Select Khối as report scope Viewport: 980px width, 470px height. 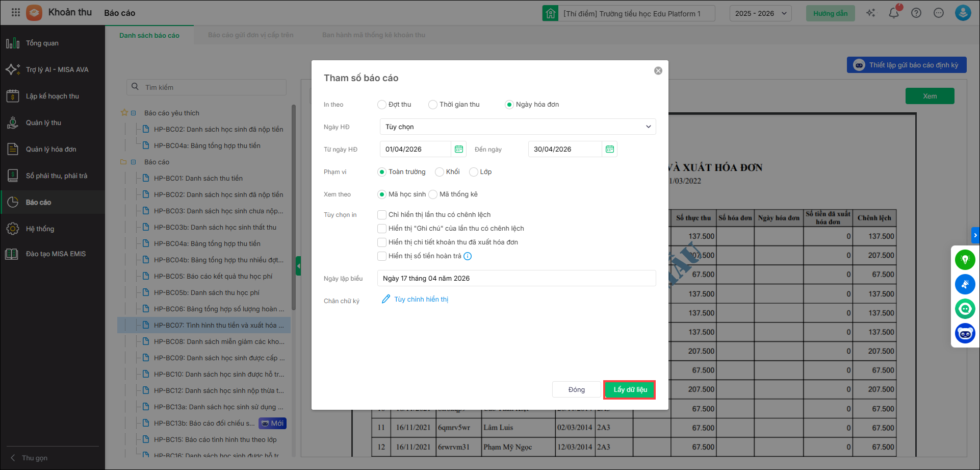(440, 172)
